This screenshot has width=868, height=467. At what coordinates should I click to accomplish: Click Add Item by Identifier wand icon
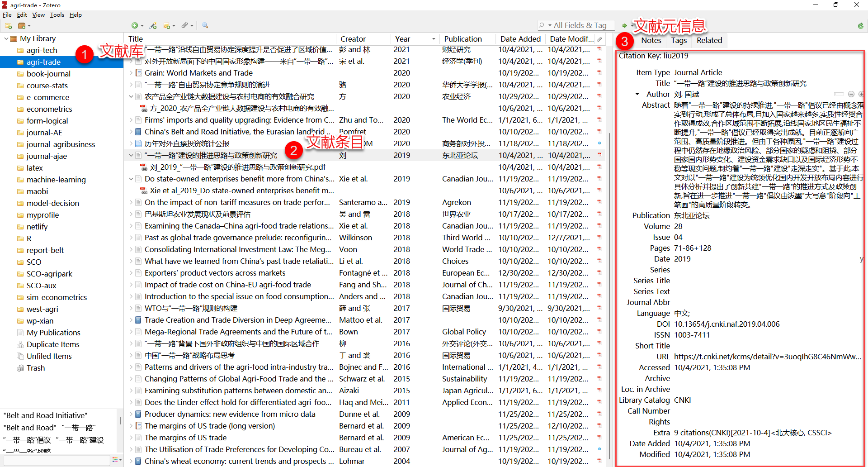[x=153, y=26]
